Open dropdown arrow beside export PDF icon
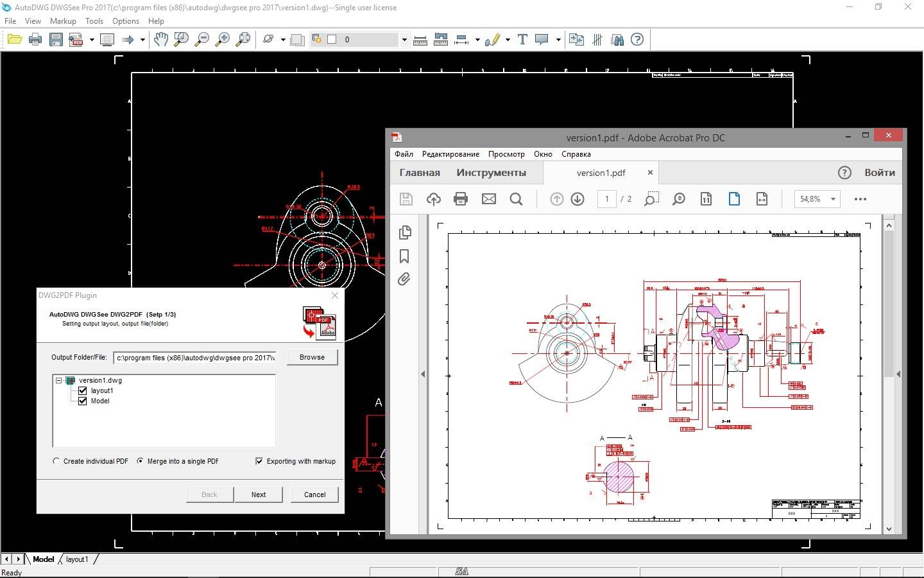The width and height of the screenshot is (924, 578). (92, 40)
